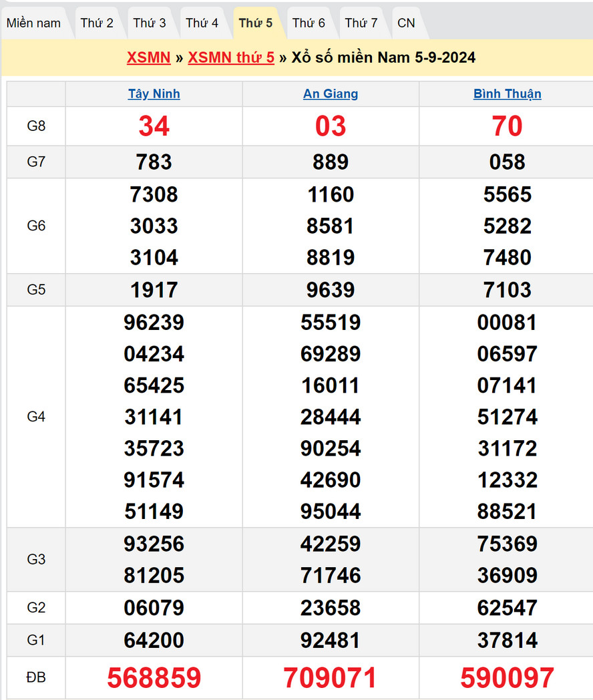The width and height of the screenshot is (593, 700).
Task: Click the active Thứ 5 tab
Action: [256, 23]
